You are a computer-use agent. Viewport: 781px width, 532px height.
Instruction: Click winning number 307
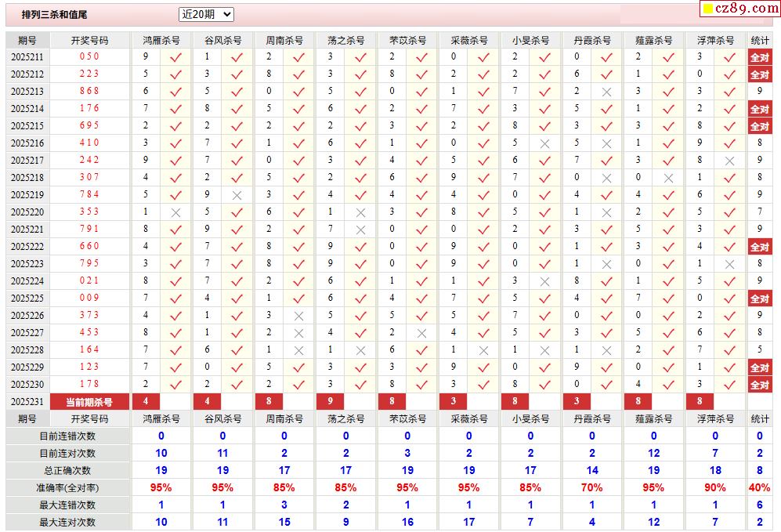(x=89, y=177)
